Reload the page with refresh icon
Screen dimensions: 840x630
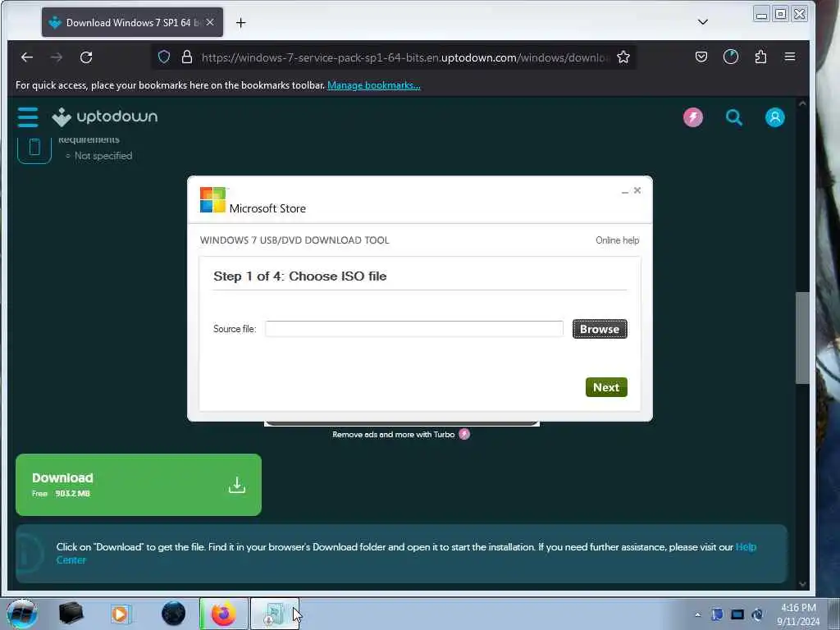coord(86,57)
